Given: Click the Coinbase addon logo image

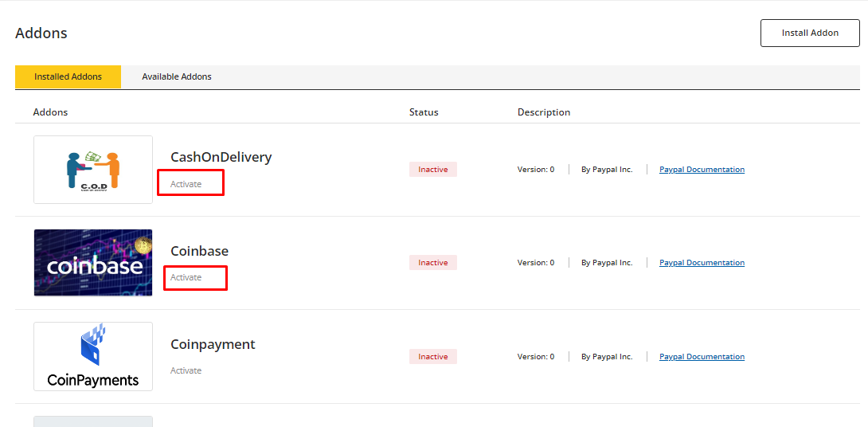Looking at the screenshot, I should point(93,263).
